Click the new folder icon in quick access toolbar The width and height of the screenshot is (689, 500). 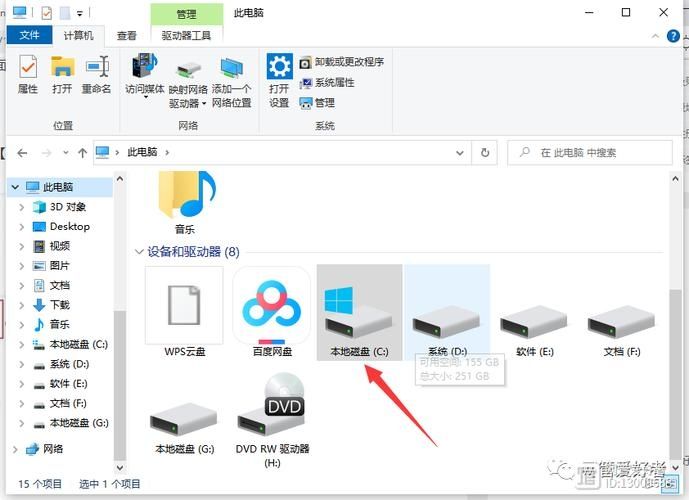65,13
